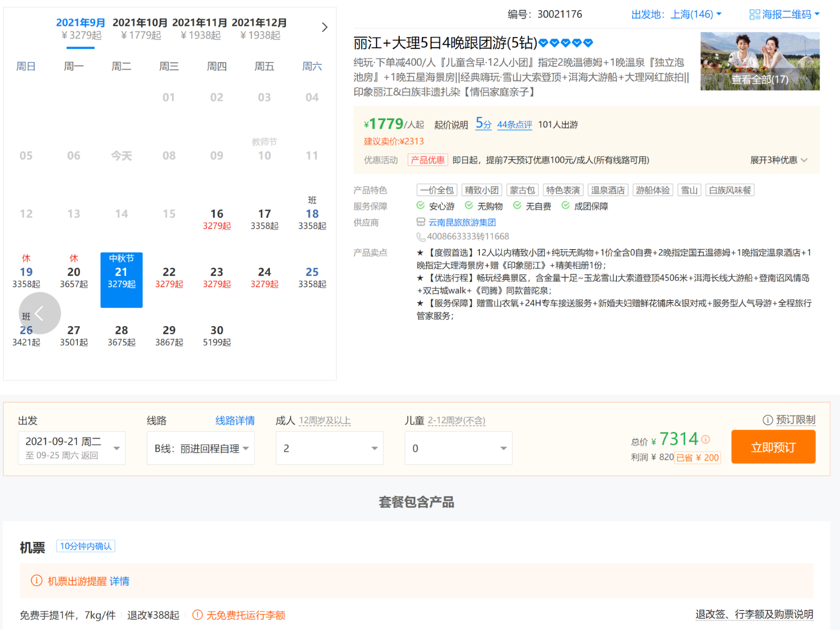This screenshot has height=630, width=840.
Task: Click the 预订限制 info icon
Action: coord(768,420)
